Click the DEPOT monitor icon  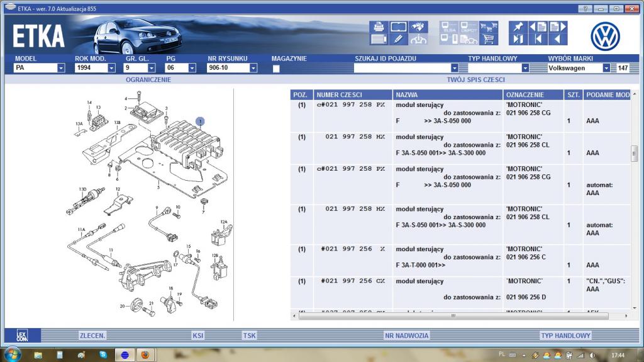(x=468, y=27)
